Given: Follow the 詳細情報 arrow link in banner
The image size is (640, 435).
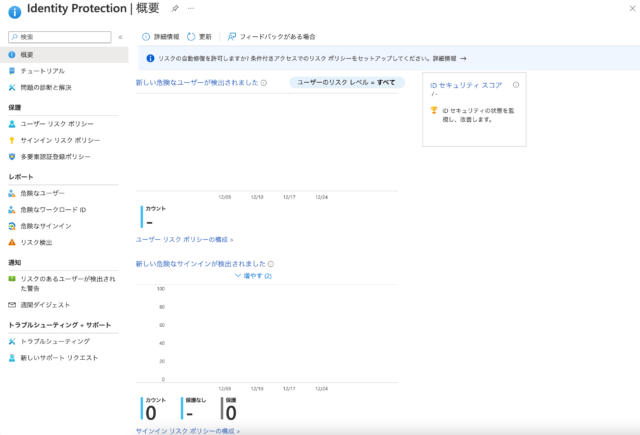Looking at the screenshot, I should click(x=449, y=58).
